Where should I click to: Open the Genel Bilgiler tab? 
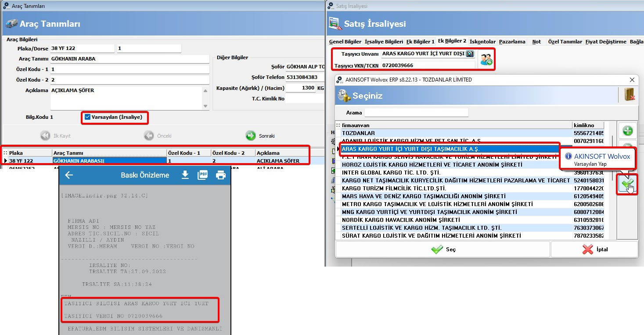point(345,42)
